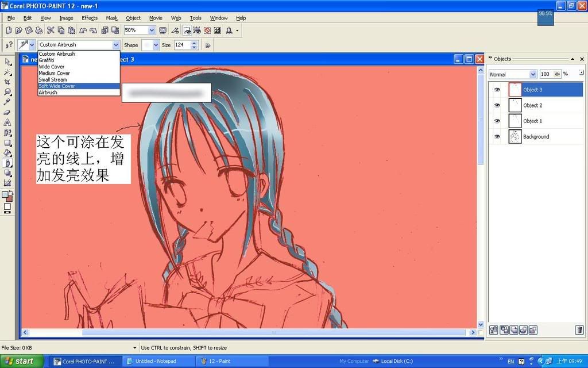This screenshot has height=368, width=588.
Task: Select the Rectangle shape tool
Action: point(7,143)
